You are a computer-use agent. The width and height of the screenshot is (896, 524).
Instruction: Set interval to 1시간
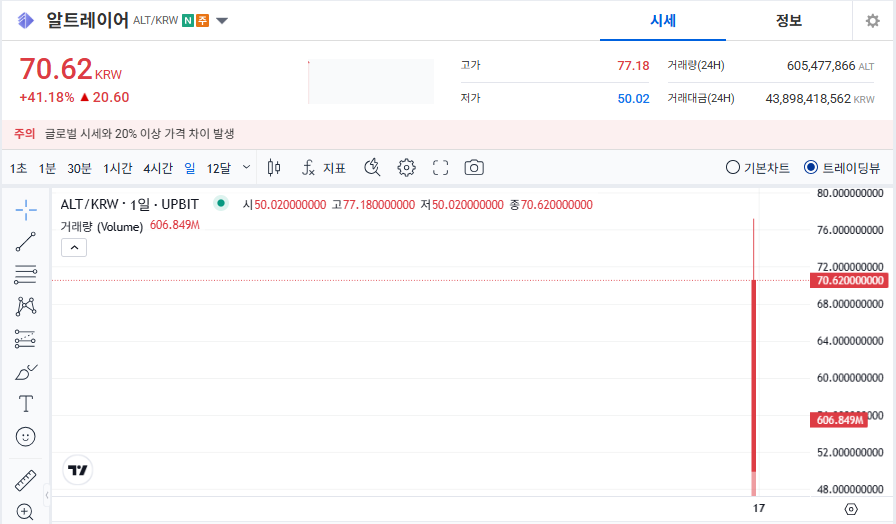tap(117, 168)
